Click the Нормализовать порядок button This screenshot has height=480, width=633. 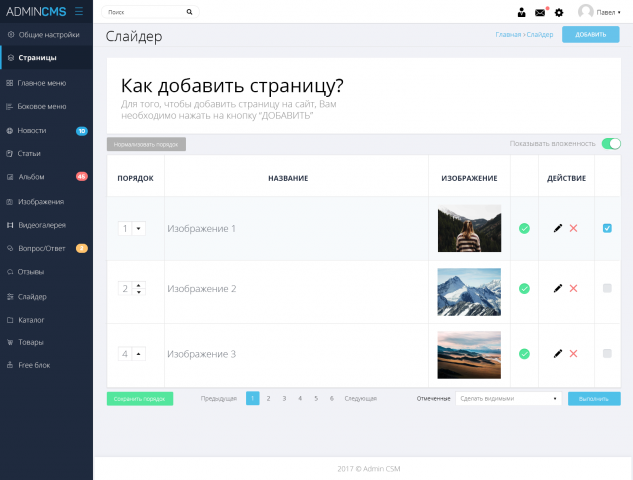(146, 144)
